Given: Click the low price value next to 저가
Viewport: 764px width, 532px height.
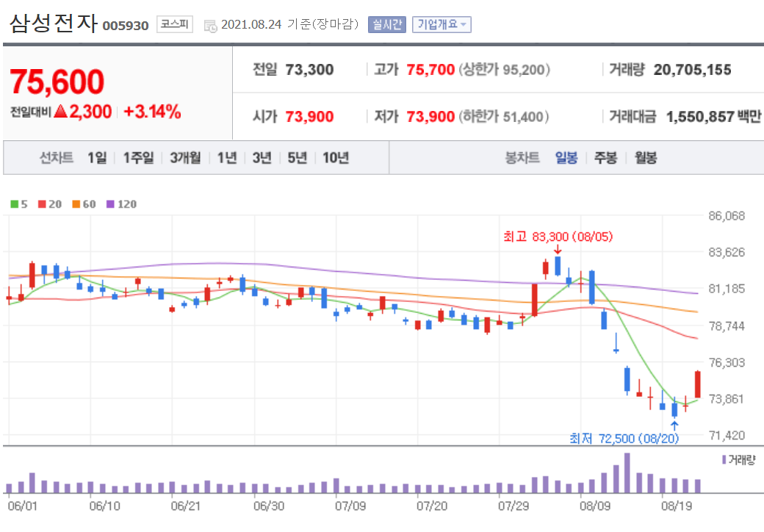Looking at the screenshot, I should tap(430, 117).
